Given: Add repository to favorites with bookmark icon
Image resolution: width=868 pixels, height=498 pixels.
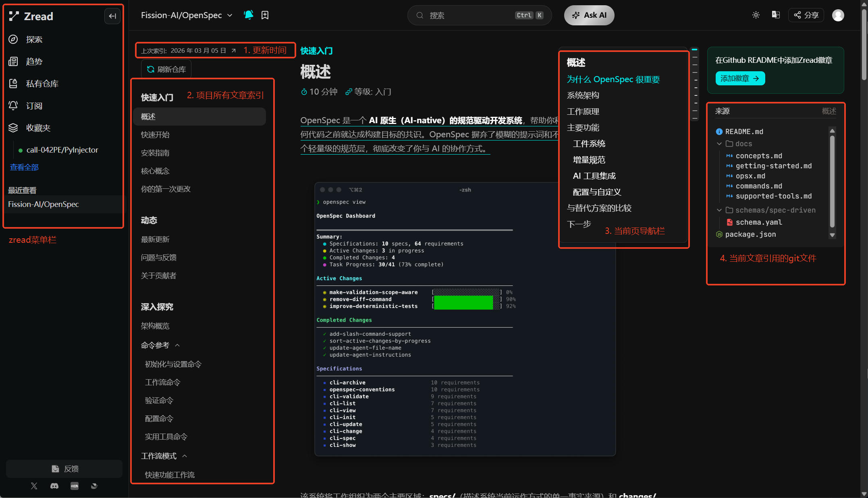Looking at the screenshot, I should (x=265, y=15).
